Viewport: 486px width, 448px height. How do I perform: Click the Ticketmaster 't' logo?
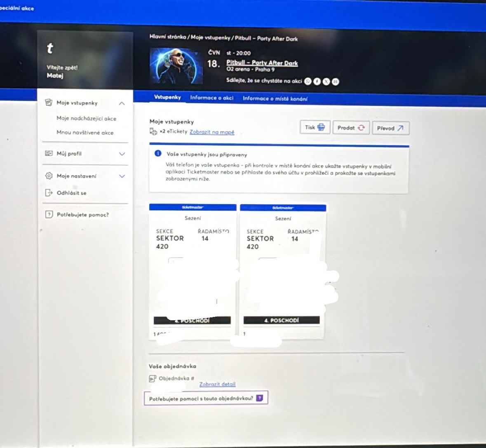click(x=50, y=48)
